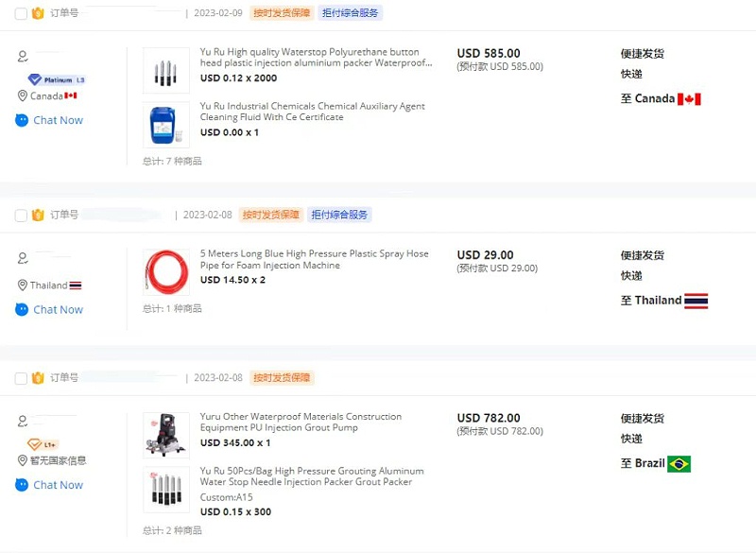The image size is (756, 553).
Task: Select the Thailand order's checkbox
Action: (21, 216)
